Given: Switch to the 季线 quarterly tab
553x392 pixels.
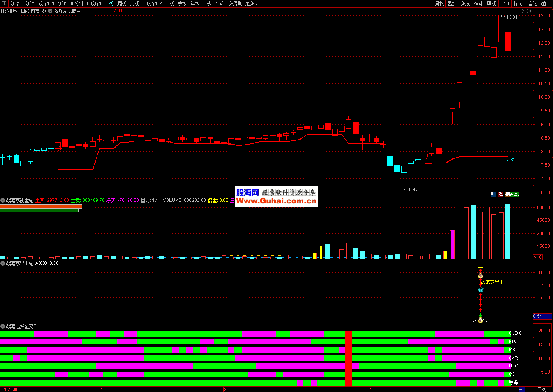Looking at the screenshot, I should click(182, 3).
